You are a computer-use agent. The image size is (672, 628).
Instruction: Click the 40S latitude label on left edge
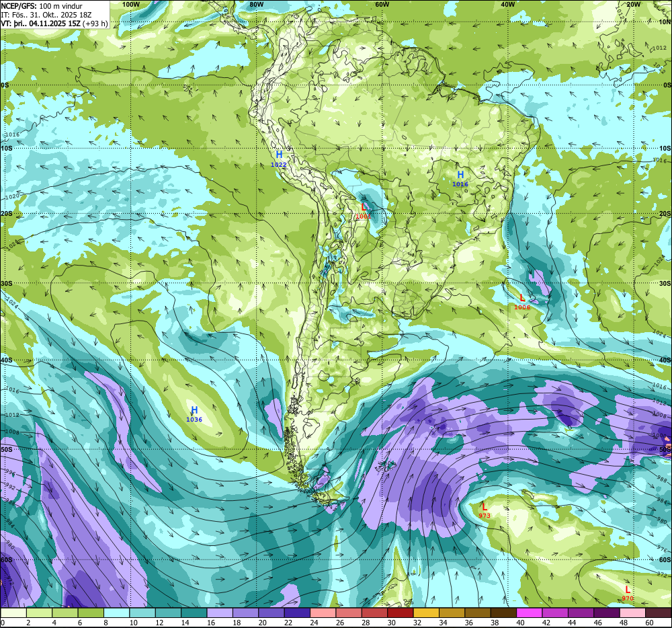point(6,360)
